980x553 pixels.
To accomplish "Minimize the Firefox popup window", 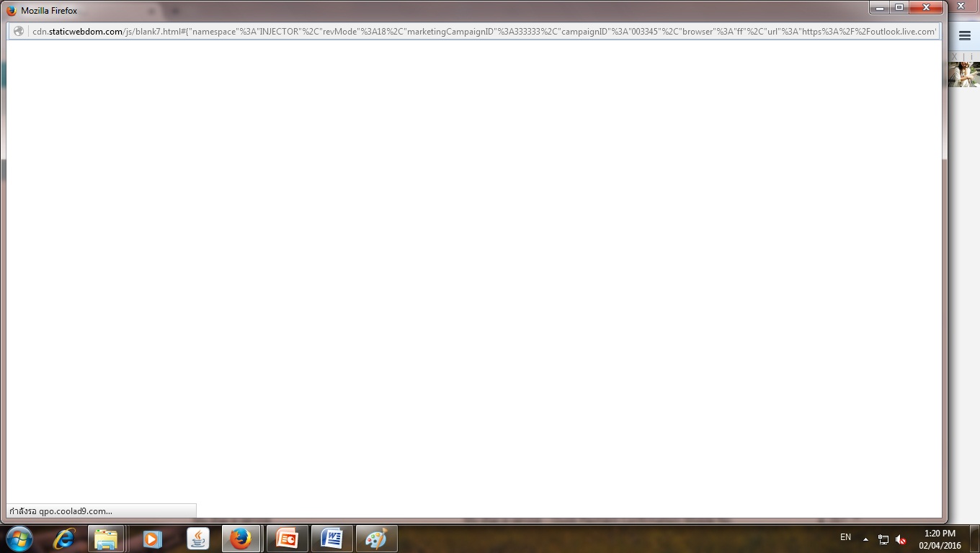I will pyautogui.click(x=880, y=8).
